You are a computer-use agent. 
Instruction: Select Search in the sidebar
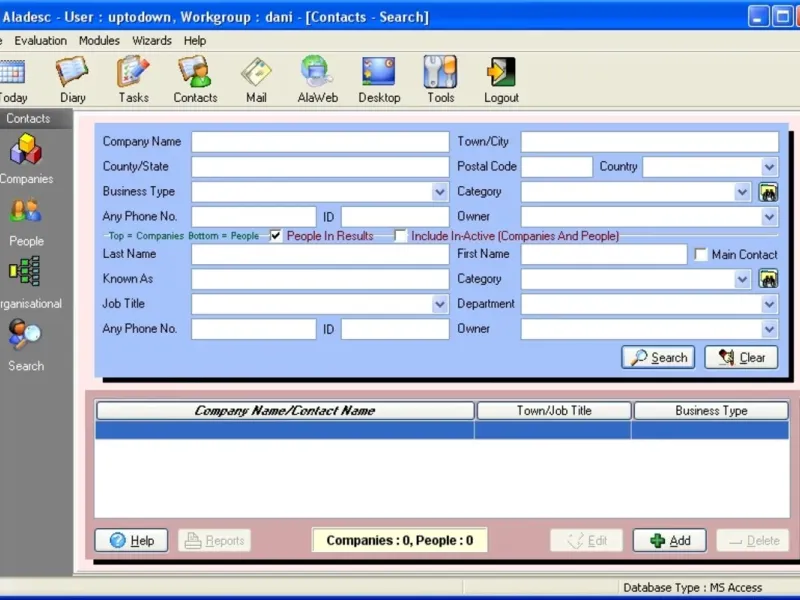click(x=26, y=345)
